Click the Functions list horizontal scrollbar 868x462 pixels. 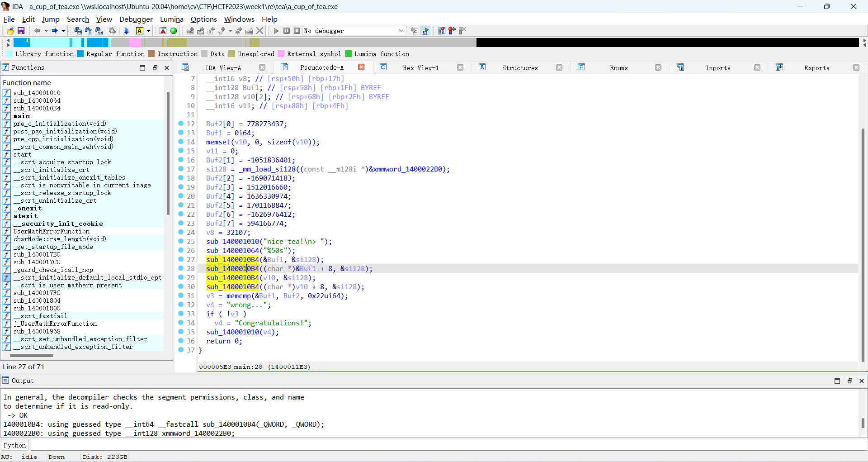(x=32, y=356)
